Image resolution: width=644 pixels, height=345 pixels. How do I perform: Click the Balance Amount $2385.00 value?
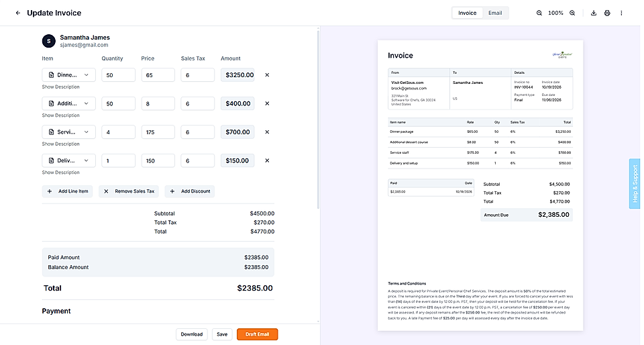[256, 267]
